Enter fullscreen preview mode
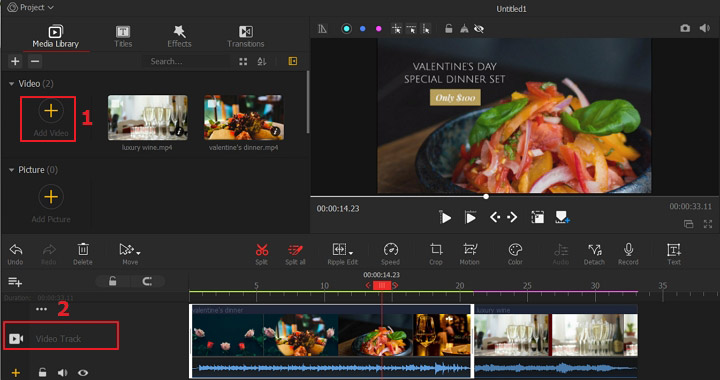The height and width of the screenshot is (380, 720). 708,224
